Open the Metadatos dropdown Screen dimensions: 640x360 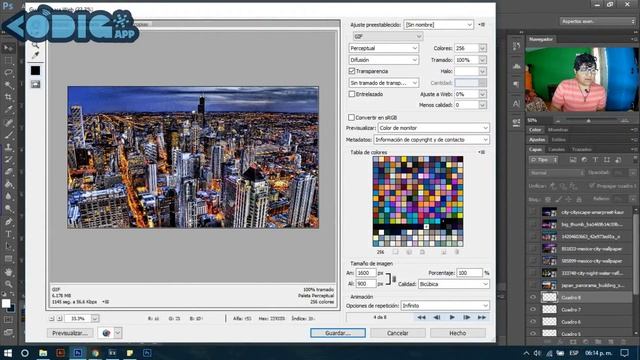click(431, 140)
